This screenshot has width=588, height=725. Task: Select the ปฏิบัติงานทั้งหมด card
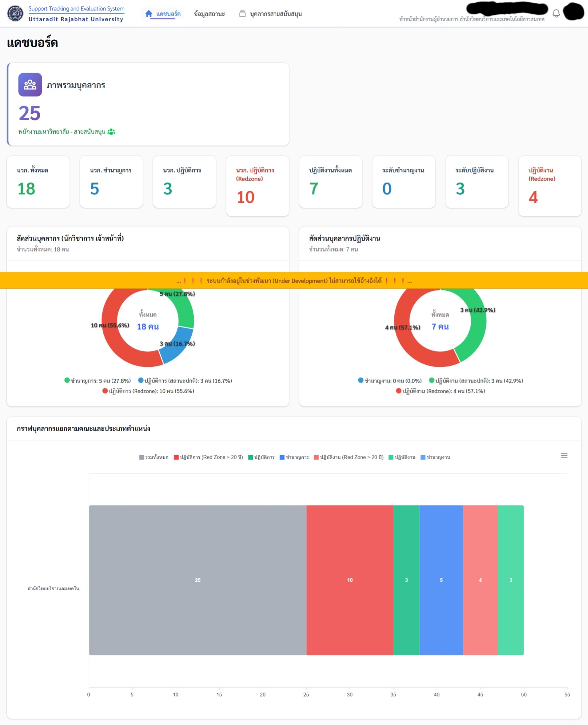(330, 182)
